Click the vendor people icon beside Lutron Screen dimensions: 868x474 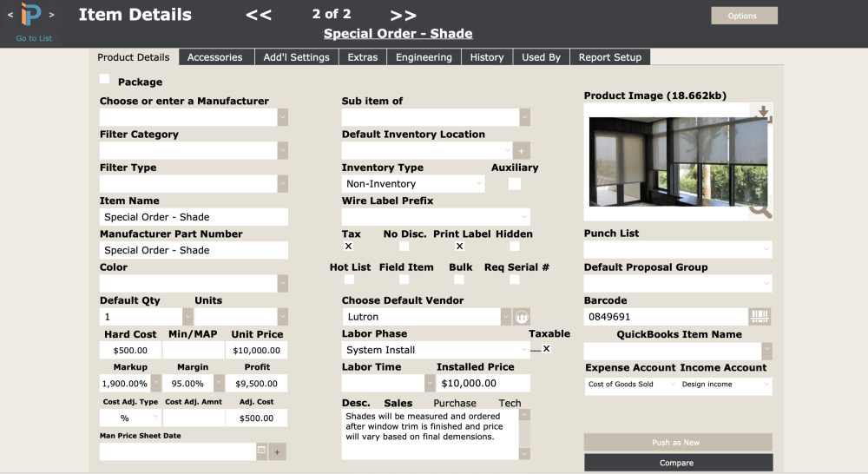coord(521,317)
